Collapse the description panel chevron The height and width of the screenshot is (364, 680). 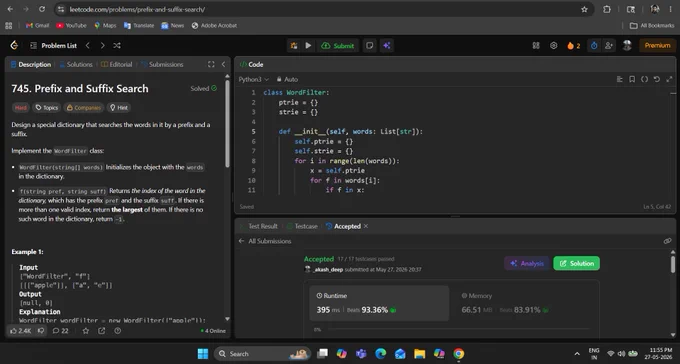click(223, 64)
